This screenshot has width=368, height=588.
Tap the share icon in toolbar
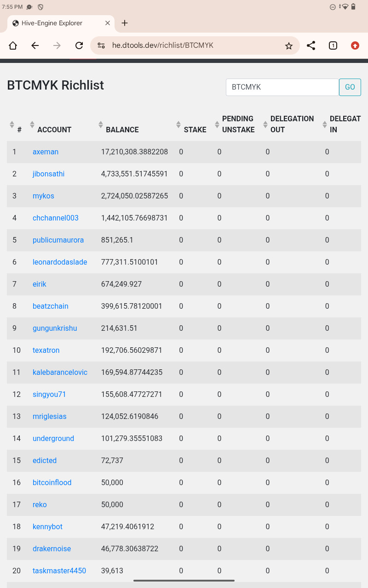[311, 45]
